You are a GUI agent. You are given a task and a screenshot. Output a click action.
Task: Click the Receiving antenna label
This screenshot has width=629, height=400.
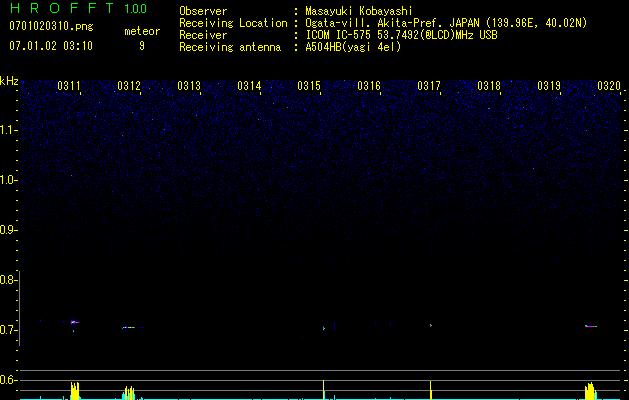(x=230, y=47)
